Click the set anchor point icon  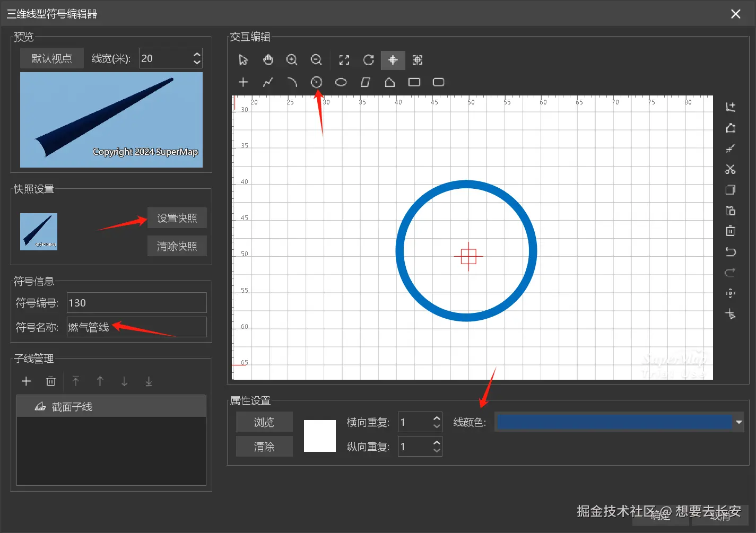point(731,314)
